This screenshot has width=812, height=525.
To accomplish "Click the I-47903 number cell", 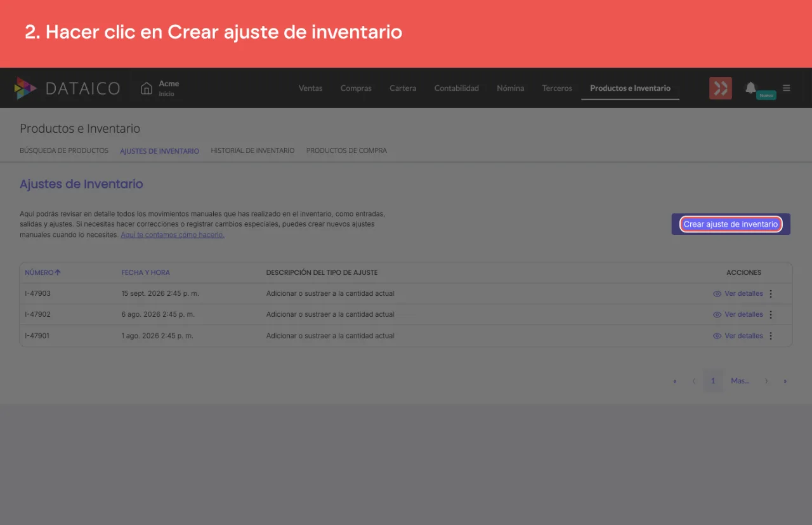I will [37, 294].
